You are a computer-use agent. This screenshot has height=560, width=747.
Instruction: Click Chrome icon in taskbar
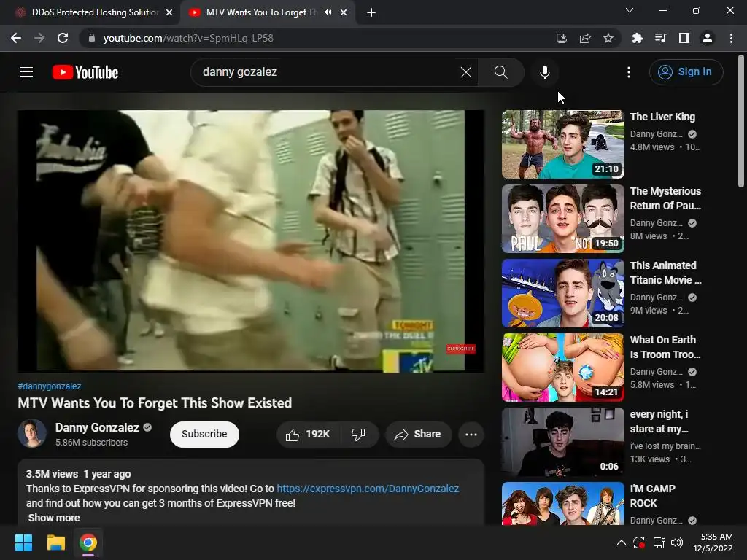tap(88, 542)
